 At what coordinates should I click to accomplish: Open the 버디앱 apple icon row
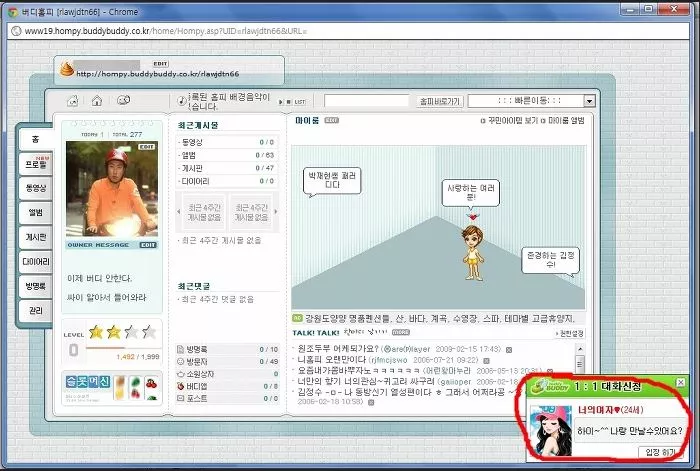(227, 386)
